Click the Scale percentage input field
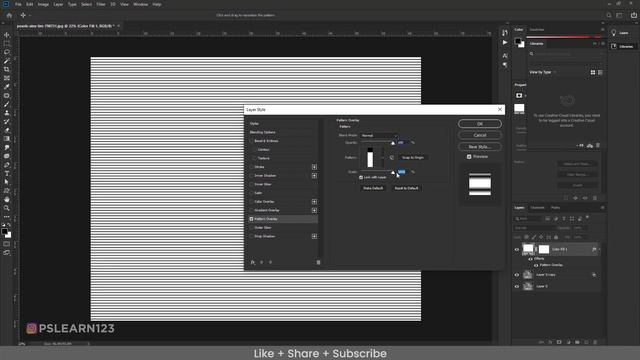This screenshot has height=360, width=640. click(x=403, y=172)
